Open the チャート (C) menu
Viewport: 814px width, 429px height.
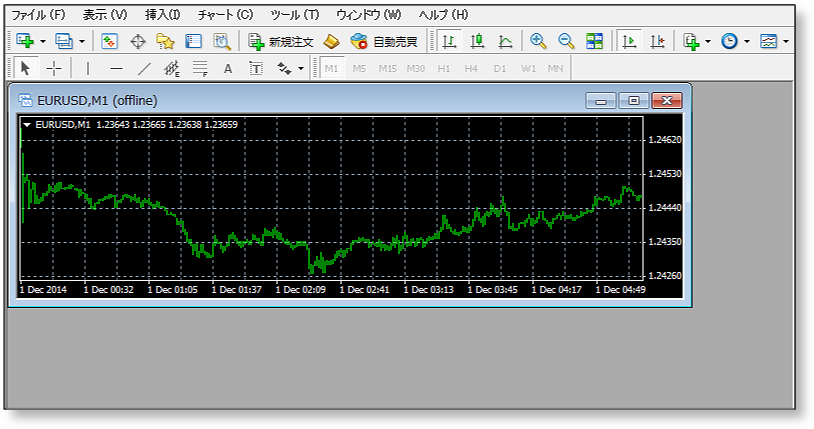(x=225, y=15)
